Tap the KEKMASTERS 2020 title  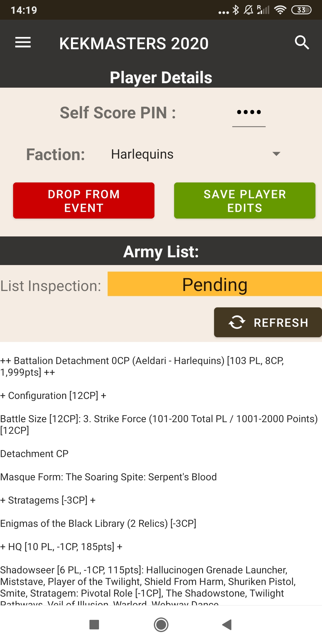134,44
